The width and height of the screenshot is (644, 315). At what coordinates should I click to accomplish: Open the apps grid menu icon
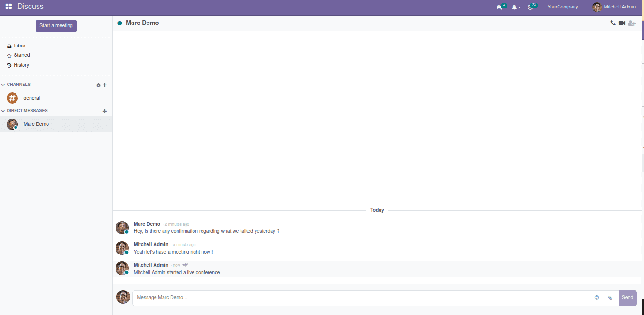(8, 7)
